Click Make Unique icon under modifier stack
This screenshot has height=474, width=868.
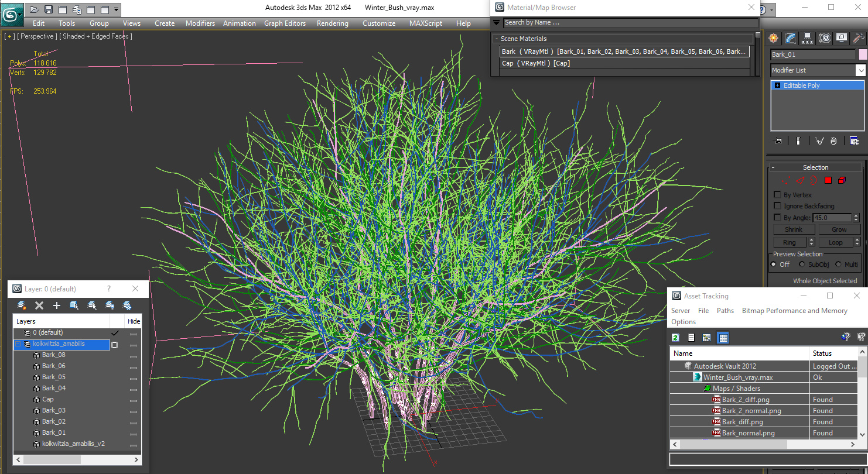coord(819,140)
